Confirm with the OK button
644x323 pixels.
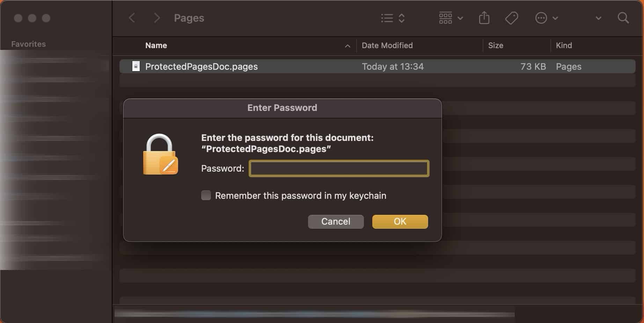tap(400, 221)
